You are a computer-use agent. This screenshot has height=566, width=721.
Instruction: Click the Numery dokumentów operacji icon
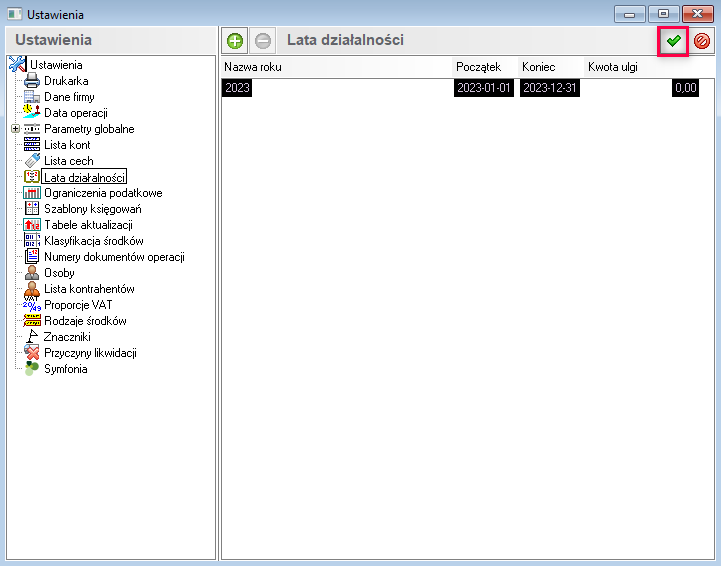[32, 257]
